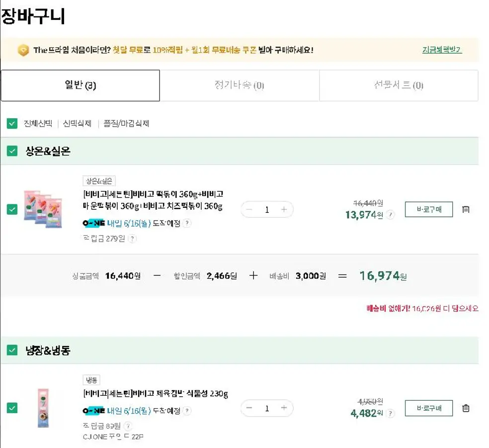This screenshot has width=489, height=448.
Task: Delete the tteokbokki set with trash icon
Action: tap(466, 209)
